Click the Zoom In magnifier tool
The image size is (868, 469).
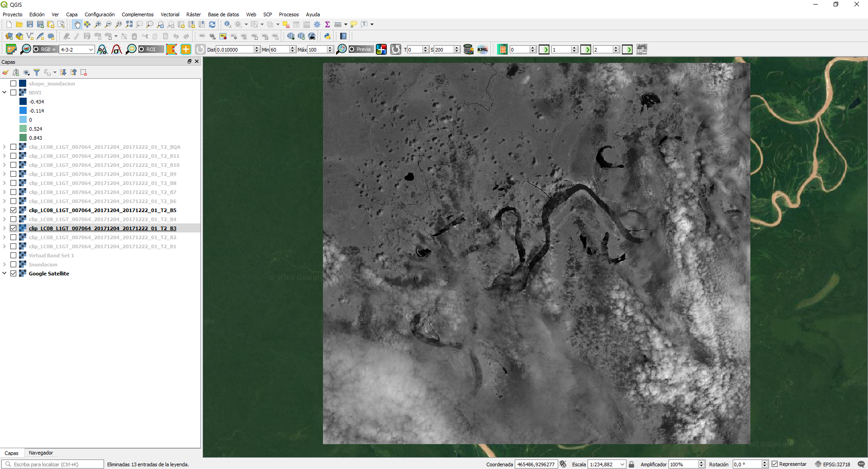coord(98,24)
